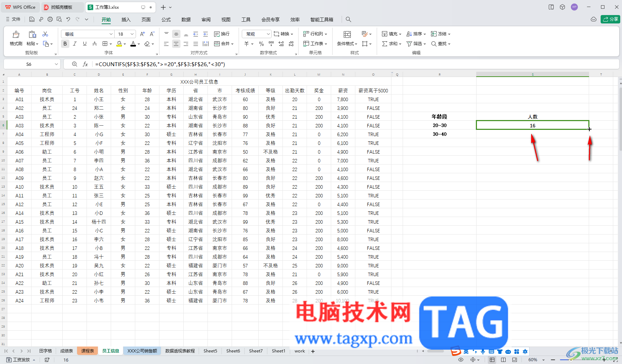Enable vertical middle alignment

click(x=176, y=34)
